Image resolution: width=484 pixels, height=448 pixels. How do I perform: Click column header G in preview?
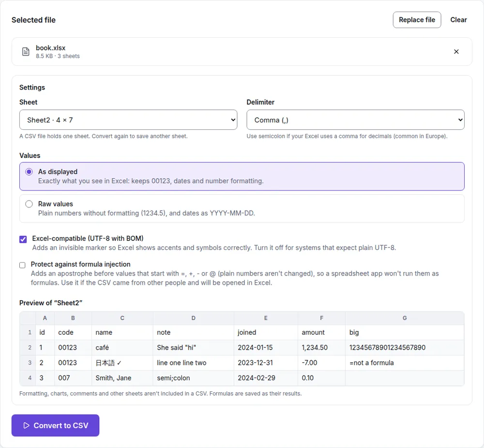pos(405,318)
